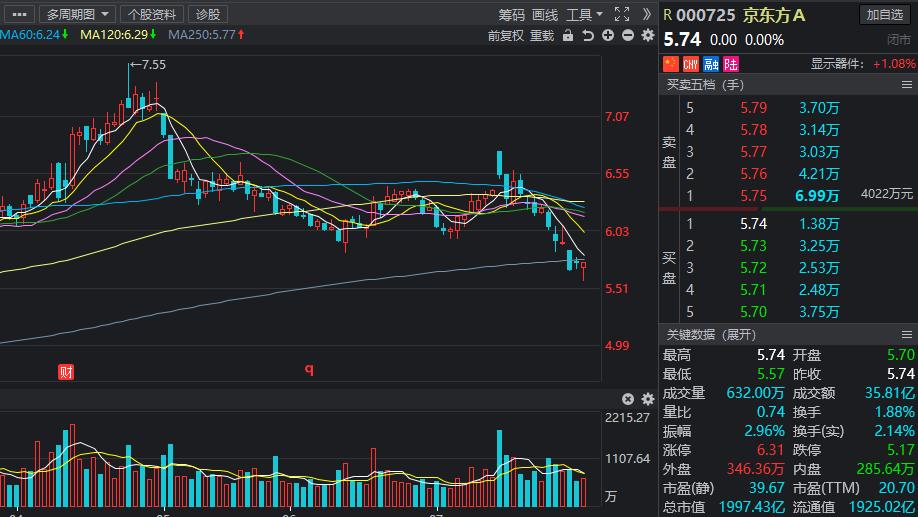This screenshot has width=918, height=517.
Task: Select sell level 4 price 5.78
Action: click(x=753, y=129)
